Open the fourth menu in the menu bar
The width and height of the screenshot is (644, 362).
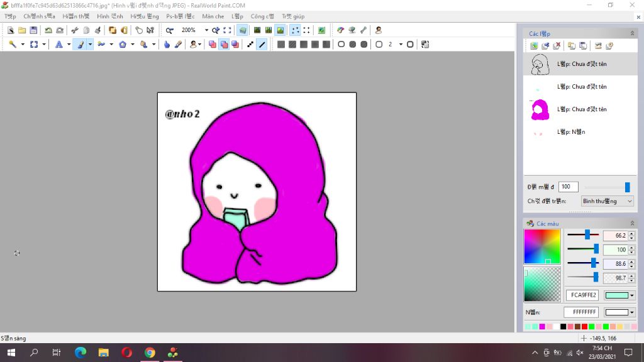click(x=110, y=16)
